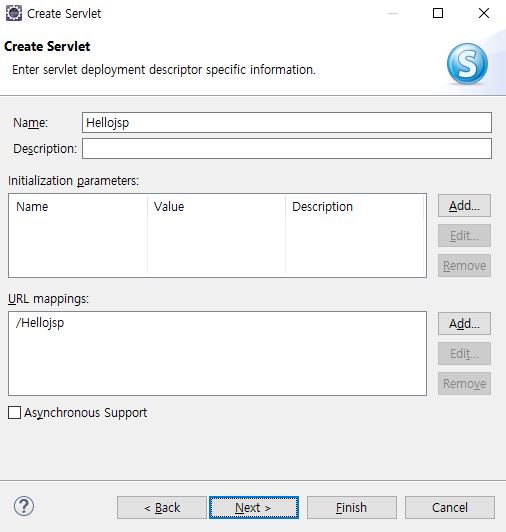Add an initialization parameter
506x532 pixels.
(464, 206)
